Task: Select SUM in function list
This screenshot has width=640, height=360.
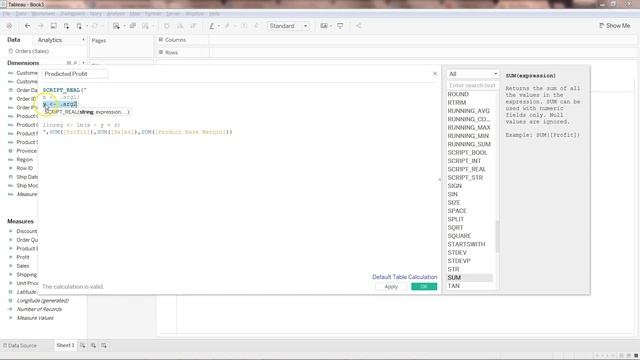Action: 470,278
